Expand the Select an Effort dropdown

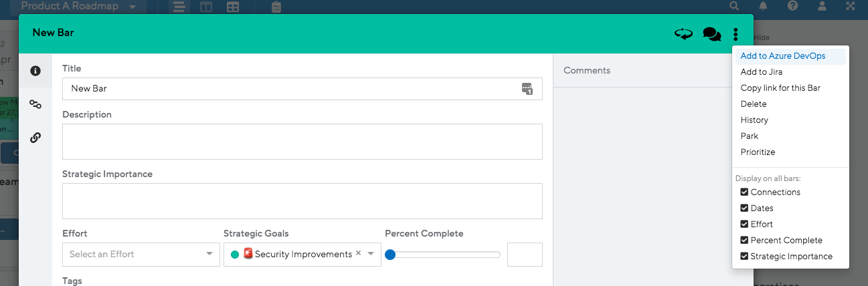[141, 254]
